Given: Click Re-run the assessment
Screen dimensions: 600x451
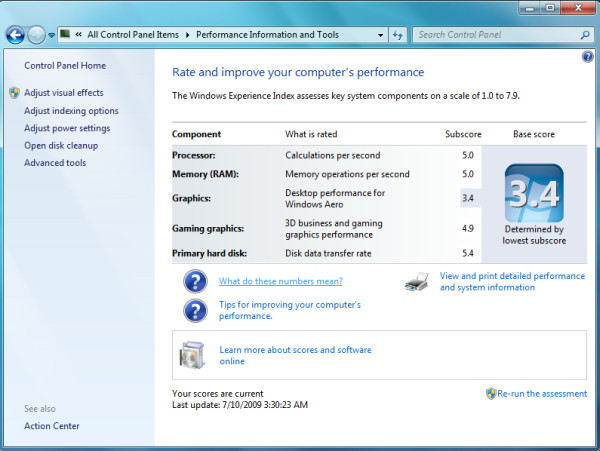Looking at the screenshot, I should coord(542,394).
